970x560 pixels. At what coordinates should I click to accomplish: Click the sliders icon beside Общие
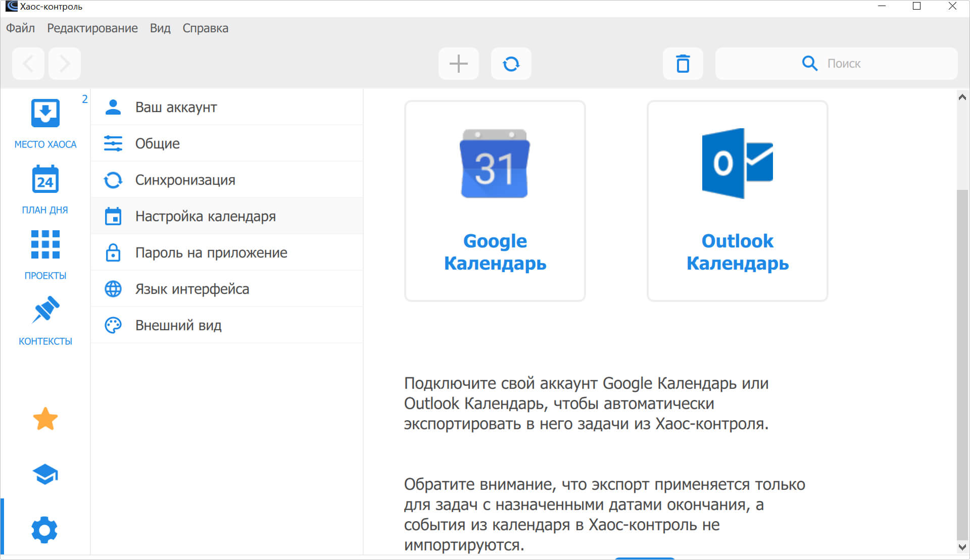point(113,143)
